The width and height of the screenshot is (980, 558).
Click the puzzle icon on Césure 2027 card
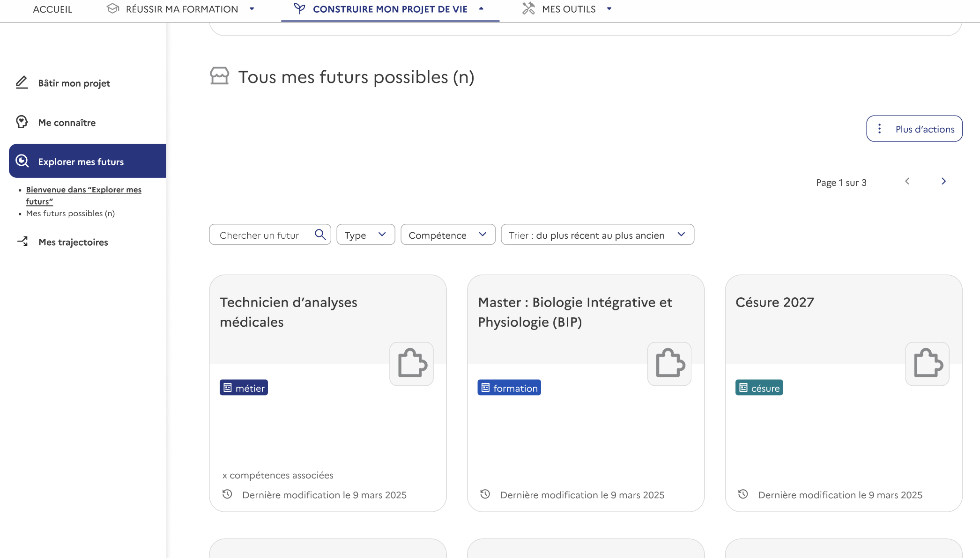click(x=928, y=363)
